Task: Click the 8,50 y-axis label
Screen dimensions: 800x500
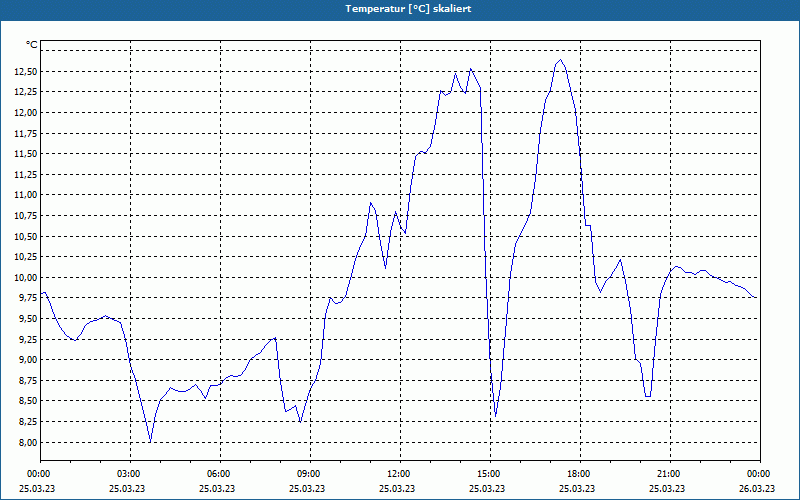Action: pyautogui.click(x=28, y=401)
